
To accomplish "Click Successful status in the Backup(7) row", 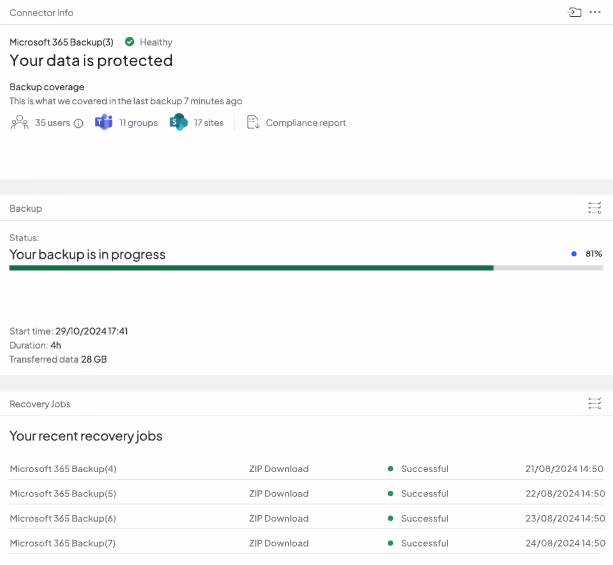I will (425, 543).
